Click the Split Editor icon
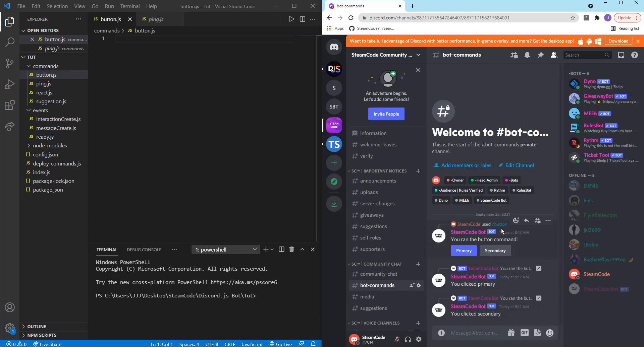The height and width of the screenshot is (347, 644). click(302, 19)
